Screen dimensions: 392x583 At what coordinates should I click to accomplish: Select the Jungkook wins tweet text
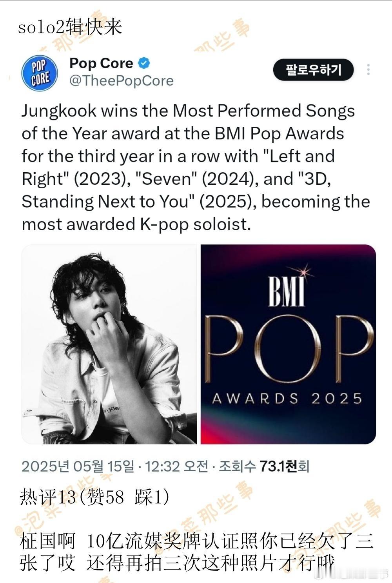(x=196, y=168)
